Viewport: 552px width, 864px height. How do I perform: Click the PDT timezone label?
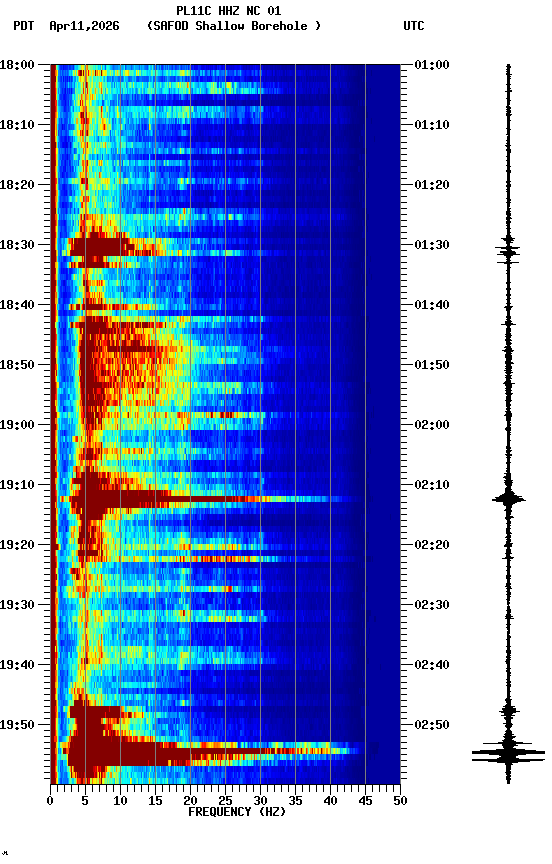point(24,26)
